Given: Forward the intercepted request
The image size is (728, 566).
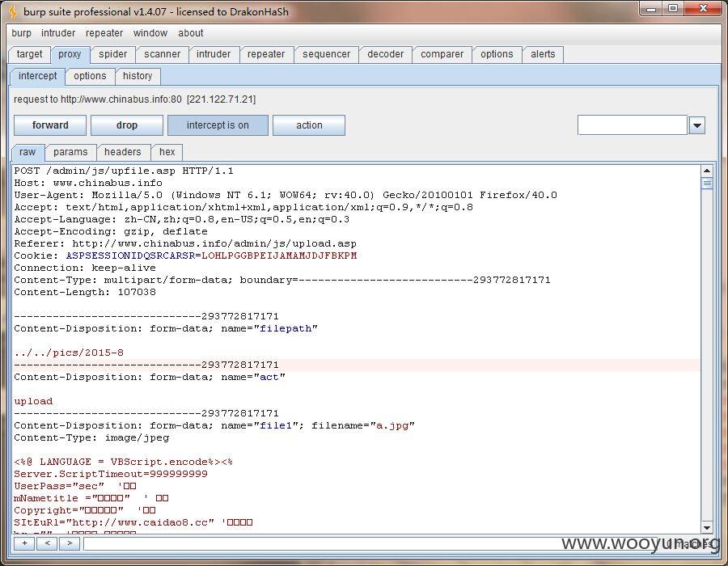Looking at the screenshot, I should [50, 125].
